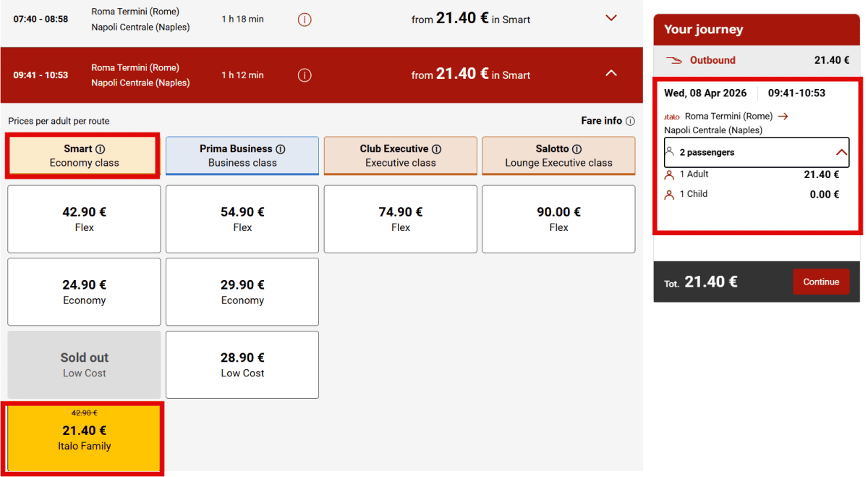Select the Club Executive class tab
The width and height of the screenshot is (868, 477).
point(401,156)
